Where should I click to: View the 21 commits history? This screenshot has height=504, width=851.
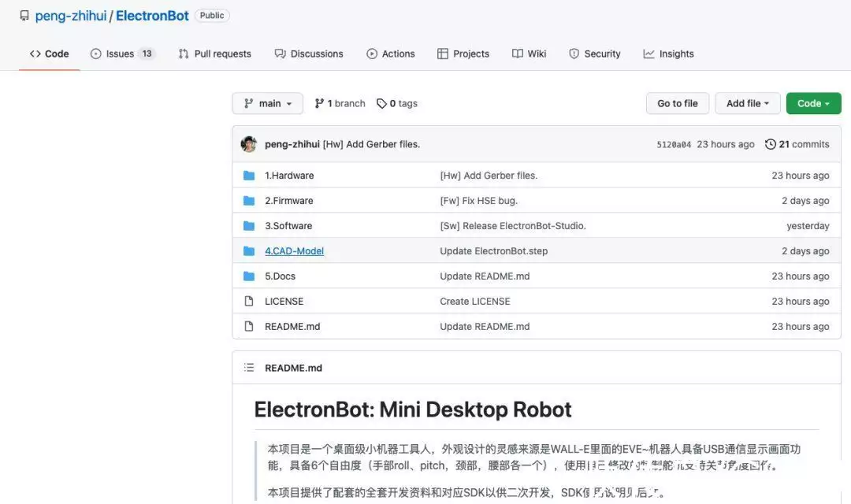pos(797,144)
